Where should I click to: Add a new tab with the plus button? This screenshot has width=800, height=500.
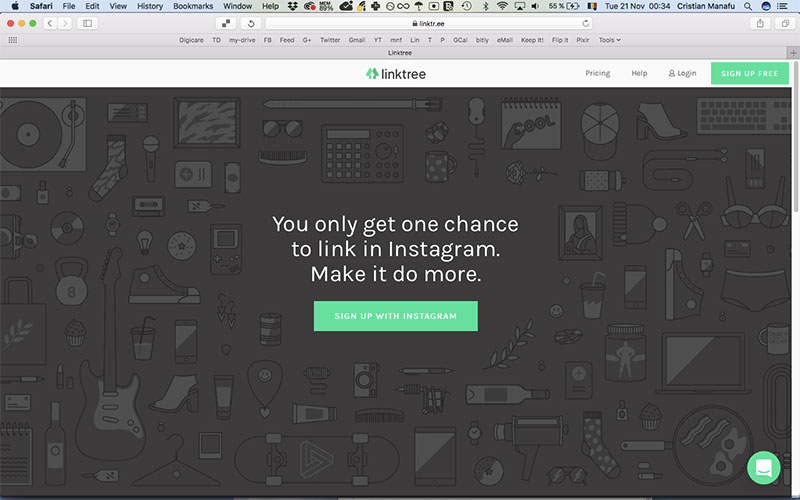[793, 53]
